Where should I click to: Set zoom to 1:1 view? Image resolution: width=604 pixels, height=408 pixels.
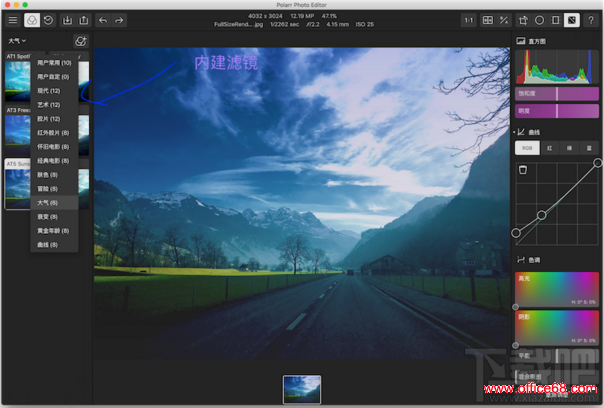click(x=469, y=20)
